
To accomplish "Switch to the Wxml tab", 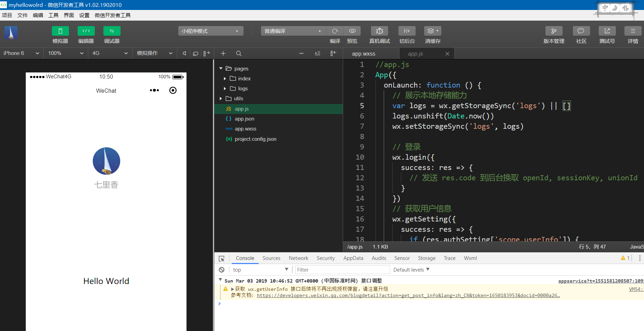I will [x=470, y=258].
